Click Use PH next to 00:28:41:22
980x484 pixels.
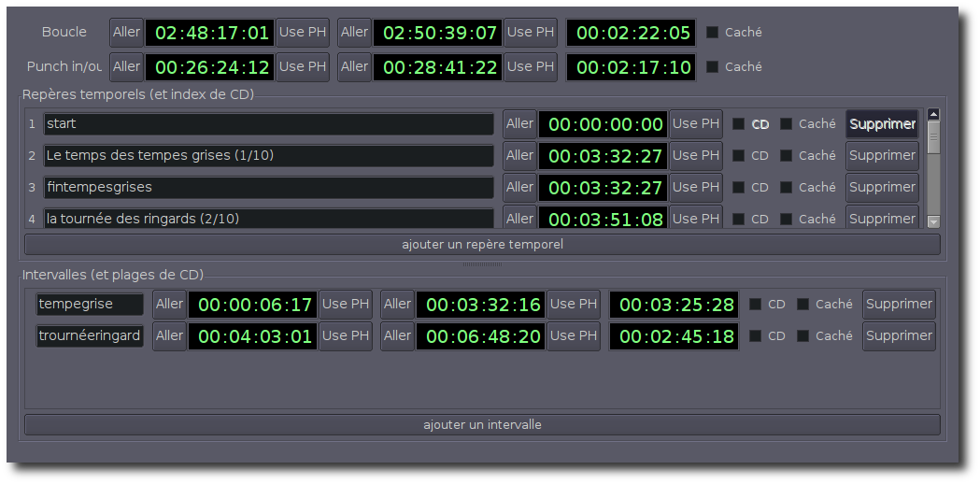(x=531, y=67)
